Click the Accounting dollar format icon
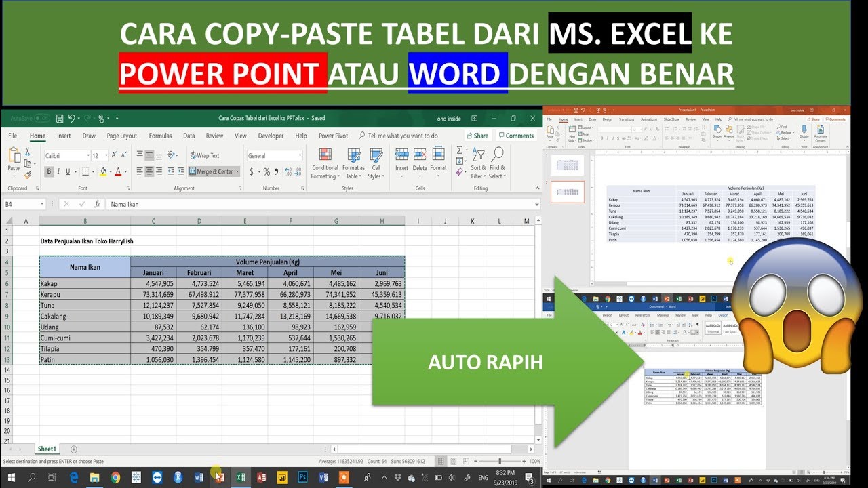Viewport: 868px width, 488px height. [252, 171]
